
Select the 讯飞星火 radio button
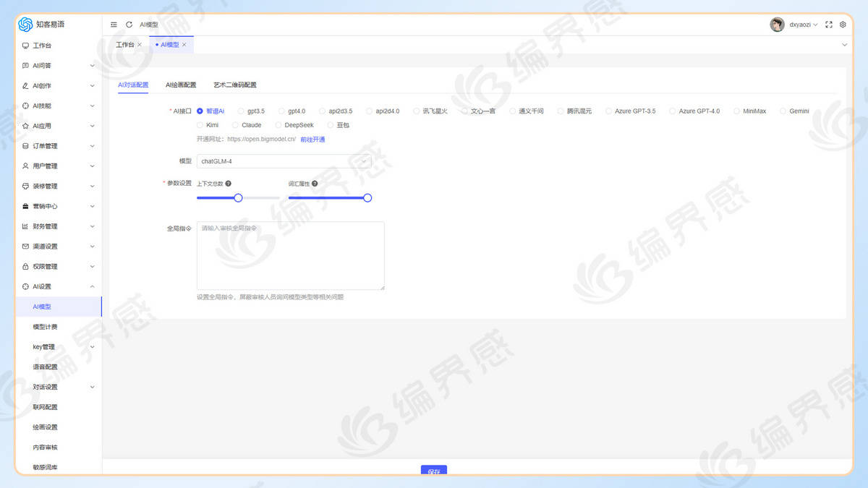417,111
